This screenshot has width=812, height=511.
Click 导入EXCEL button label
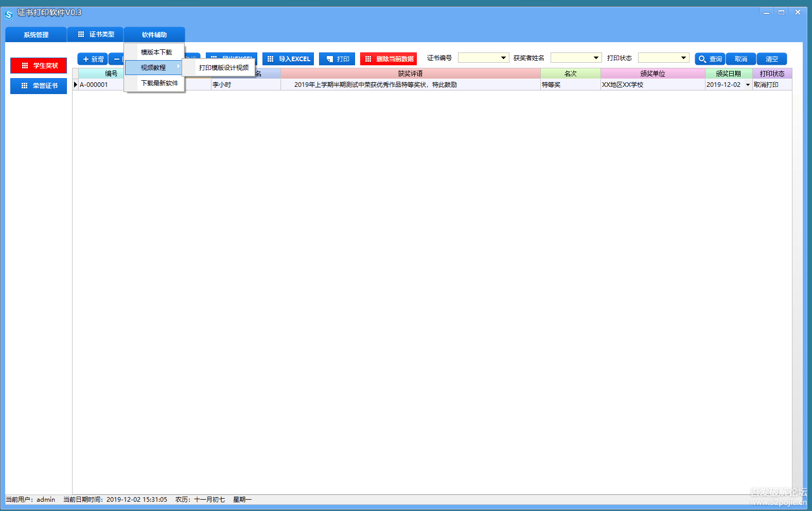(294, 59)
